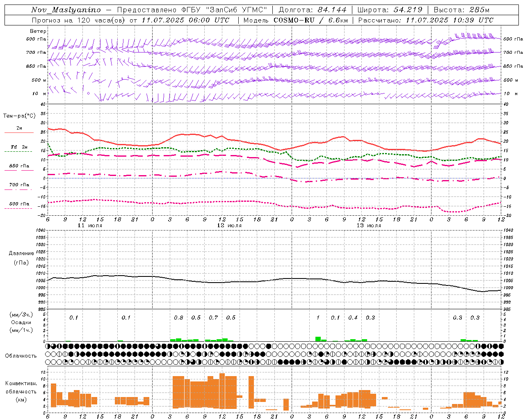The image size is (525, 420).
Task: Click the 850 гПа temperature legend line
Action: click(x=19, y=171)
